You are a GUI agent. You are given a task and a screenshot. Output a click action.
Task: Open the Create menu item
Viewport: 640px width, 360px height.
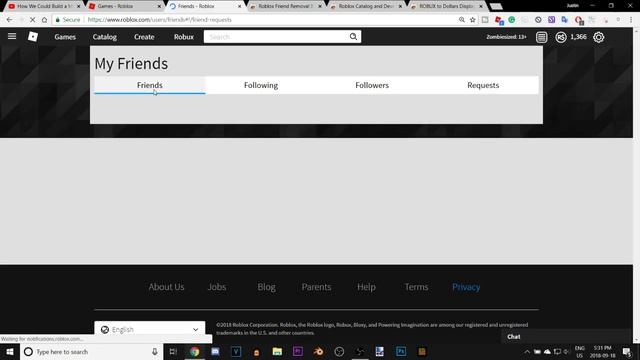click(144, 37)
